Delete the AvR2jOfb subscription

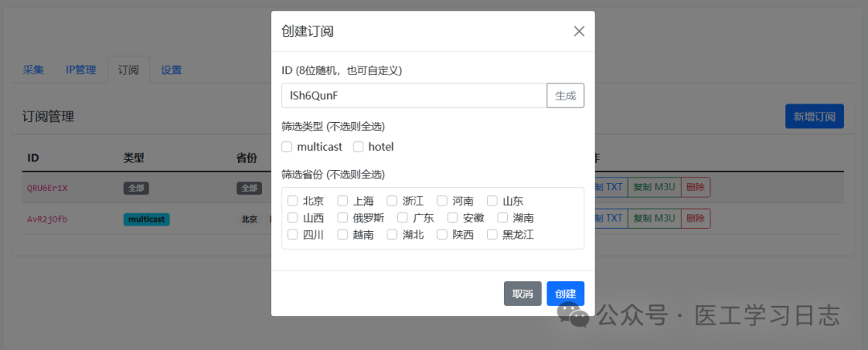coord(695,218)
